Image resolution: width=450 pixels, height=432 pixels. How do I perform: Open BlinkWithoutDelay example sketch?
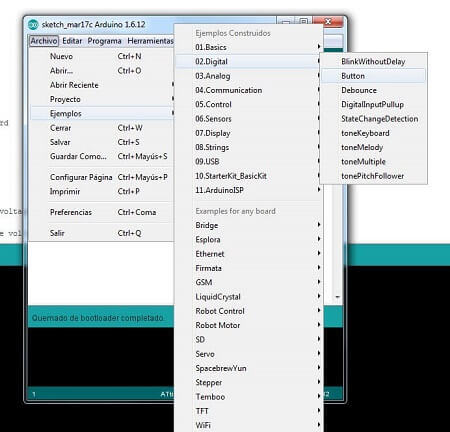point(373,62)
